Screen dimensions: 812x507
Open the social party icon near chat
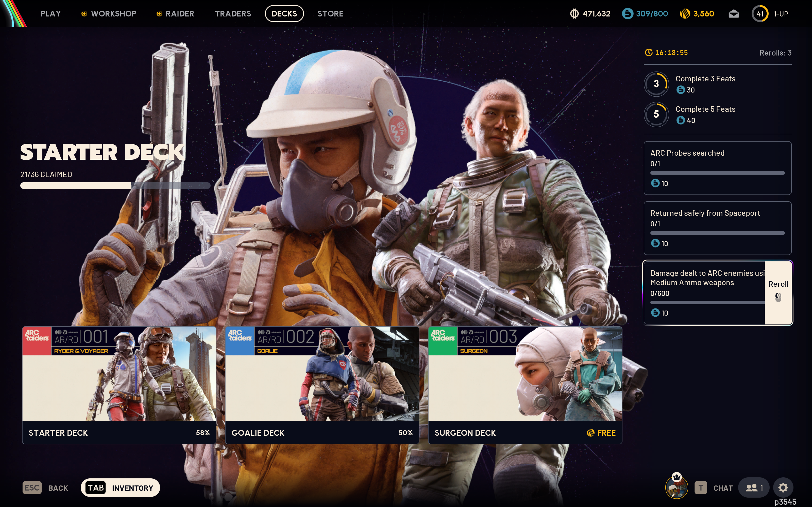click(x=754, y=487)
